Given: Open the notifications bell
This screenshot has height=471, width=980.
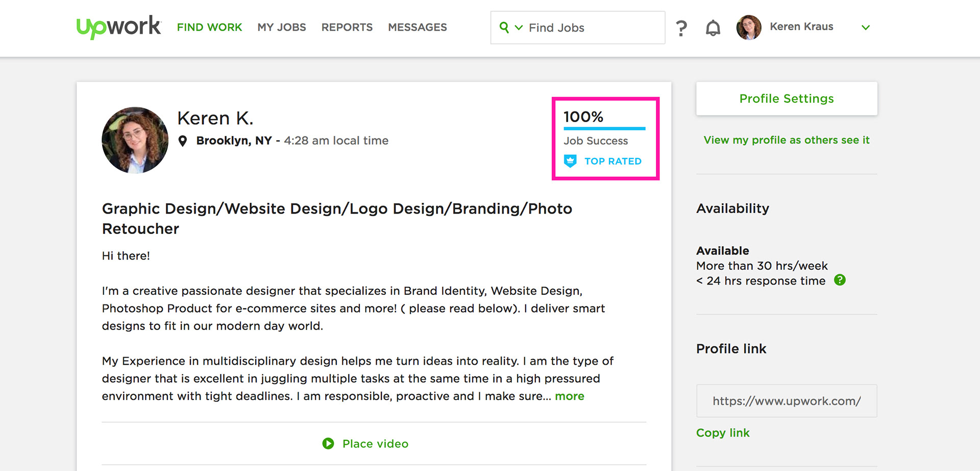Looking at the screenshot, I should [713, 28].
